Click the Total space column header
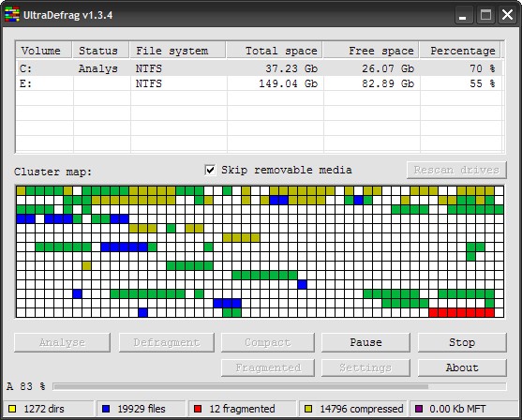The width and height of the screenshot is (522, 420). pyautogui.click(x=275, y=51)
